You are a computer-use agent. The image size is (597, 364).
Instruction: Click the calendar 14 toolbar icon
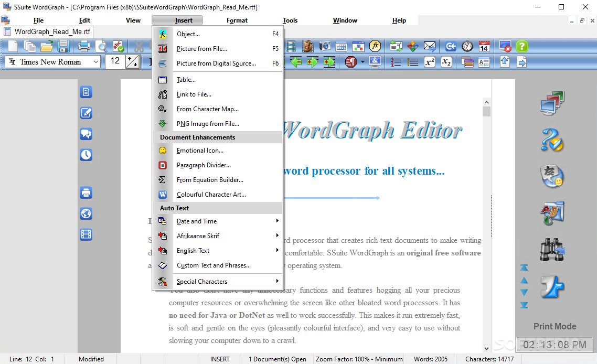tap(484, 46)
